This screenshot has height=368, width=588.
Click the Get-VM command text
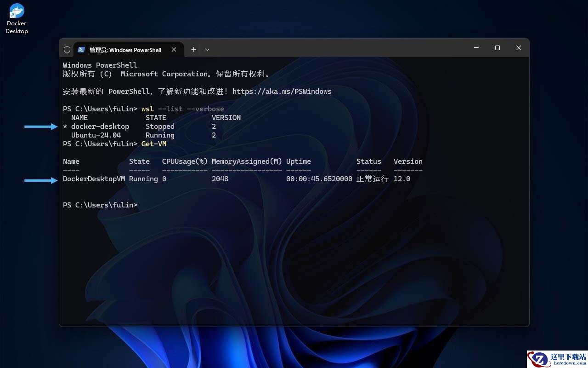point(154,144)
